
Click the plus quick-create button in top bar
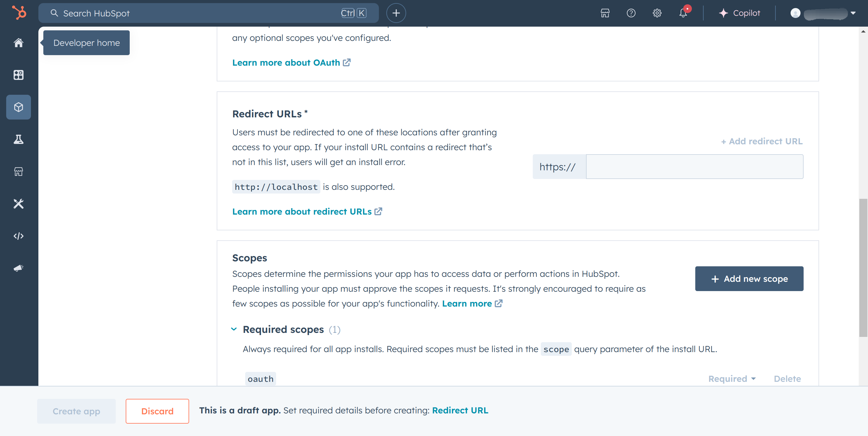point(396,13)
